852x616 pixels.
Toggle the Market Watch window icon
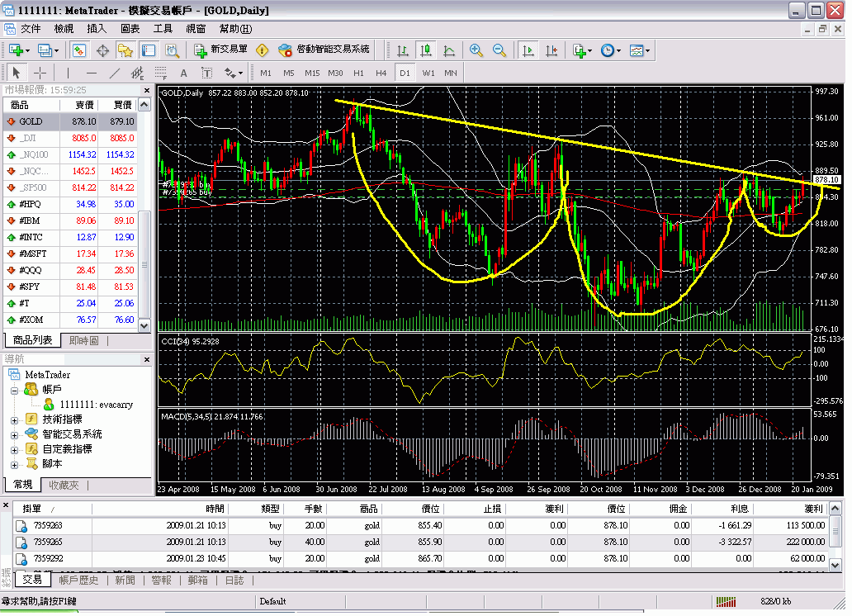point(79,50)
